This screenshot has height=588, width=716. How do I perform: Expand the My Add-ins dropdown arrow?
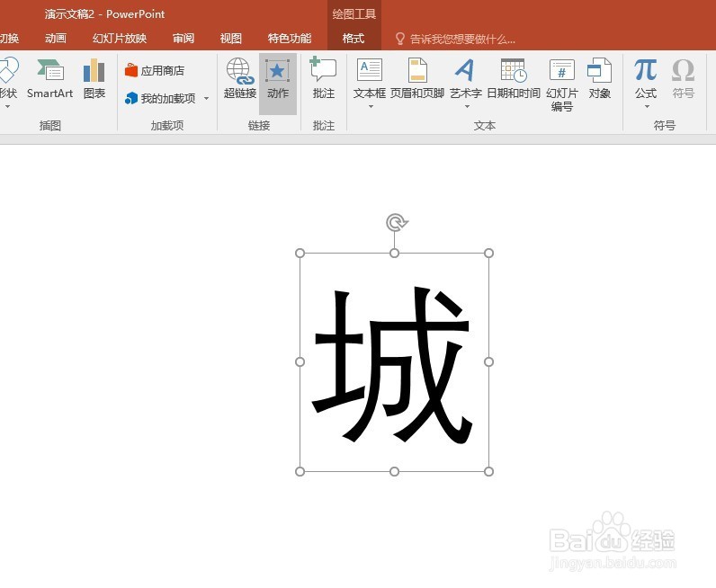click(206, 99)
